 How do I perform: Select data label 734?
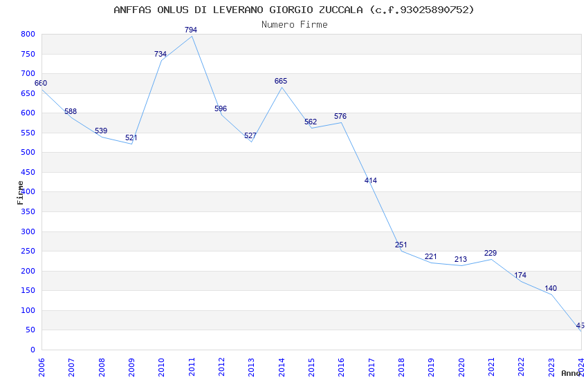tap(160, 54)
